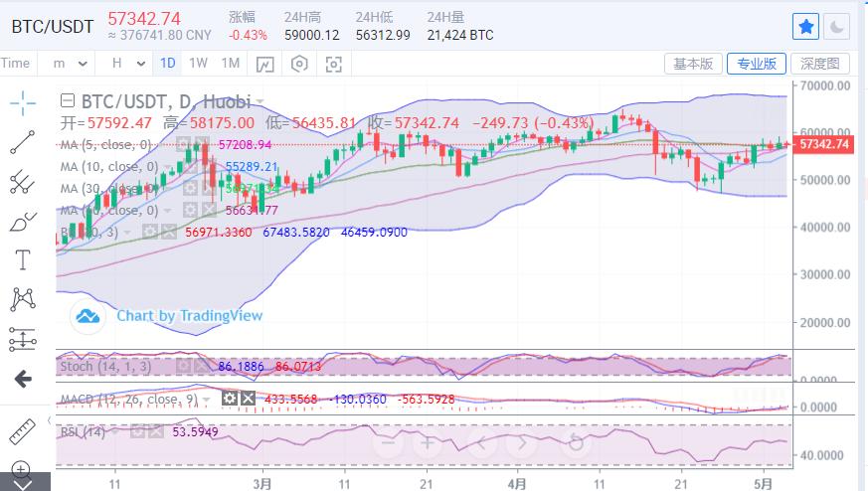Click the BTC/USDT pair title

pos(53,27)
